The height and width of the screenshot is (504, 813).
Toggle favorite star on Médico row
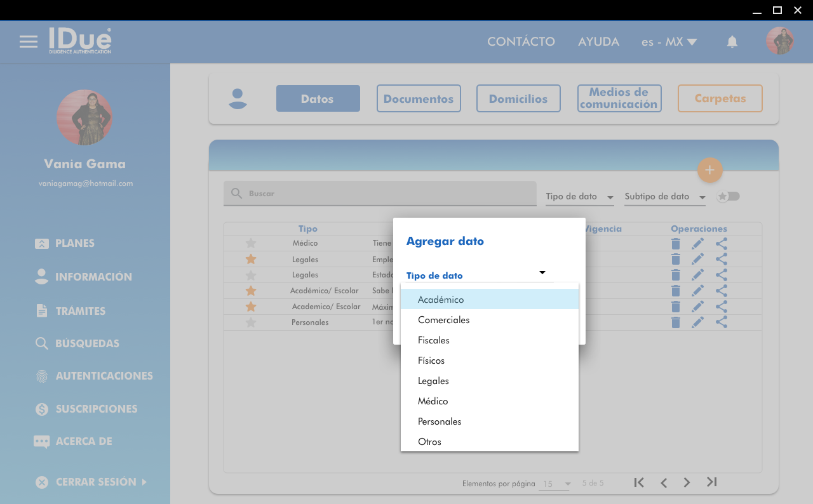[251, 243]
